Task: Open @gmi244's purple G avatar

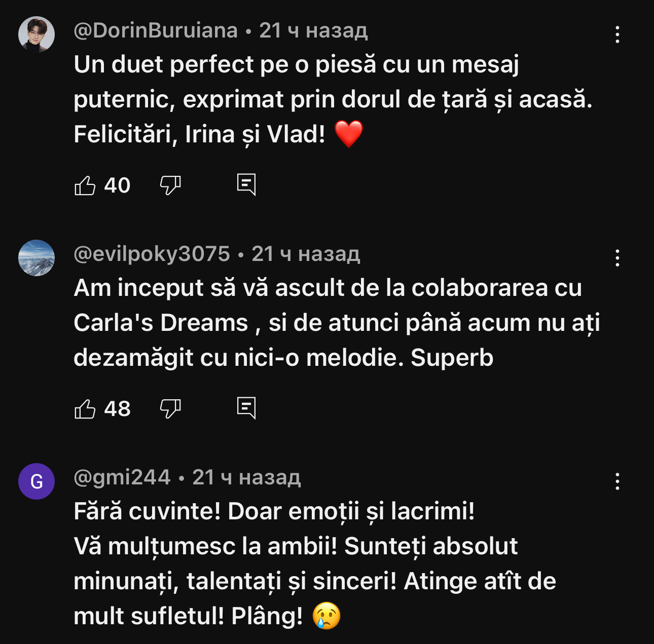Action: tap(37, 481)
